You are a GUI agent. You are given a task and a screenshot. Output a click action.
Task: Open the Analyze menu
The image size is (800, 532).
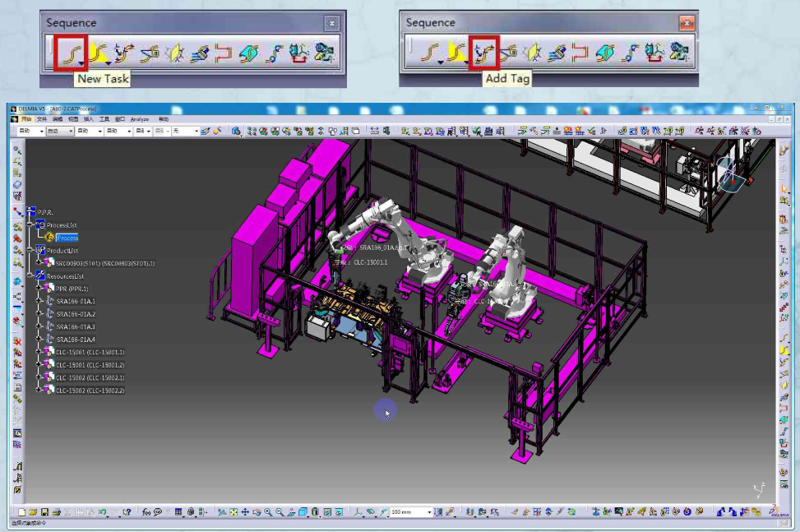pos(139,119)
